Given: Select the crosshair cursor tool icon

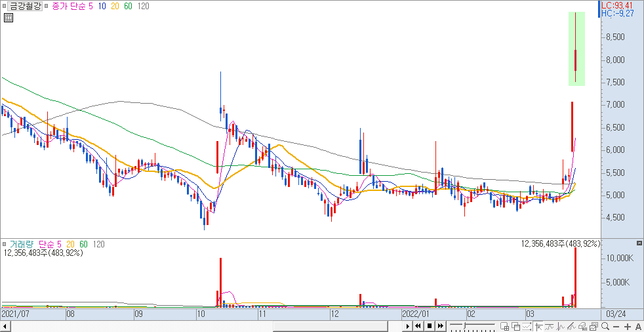Looking at the screenshot, I should [x=539, y=326].
